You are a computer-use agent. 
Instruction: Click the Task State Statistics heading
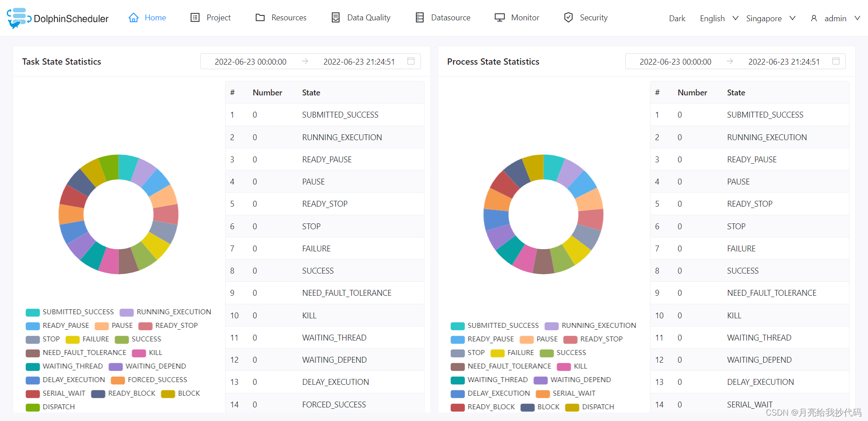pos(61,61)
